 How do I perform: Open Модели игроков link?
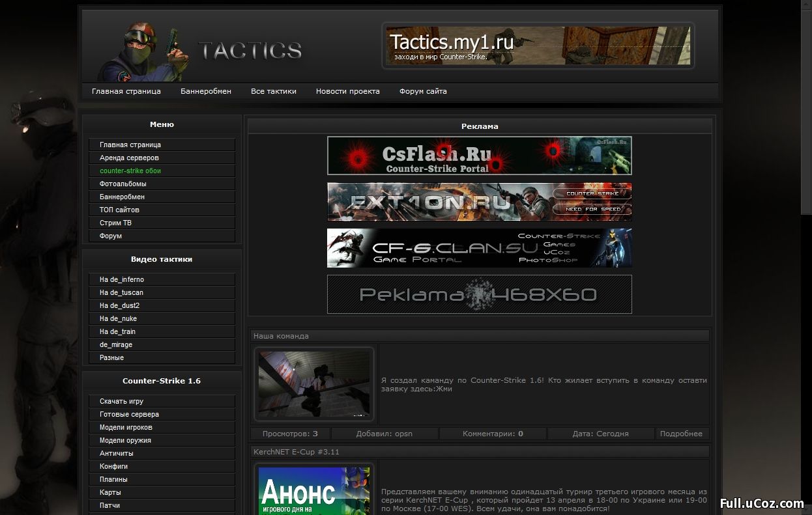162,427
